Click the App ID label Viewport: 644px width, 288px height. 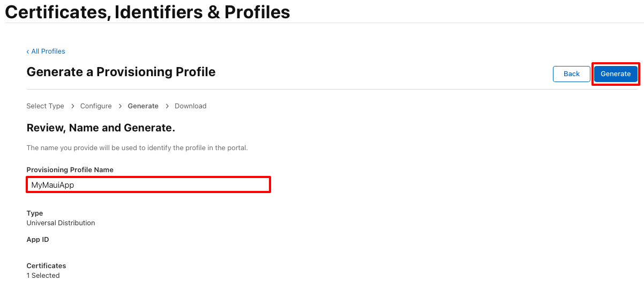click(38, 240)
